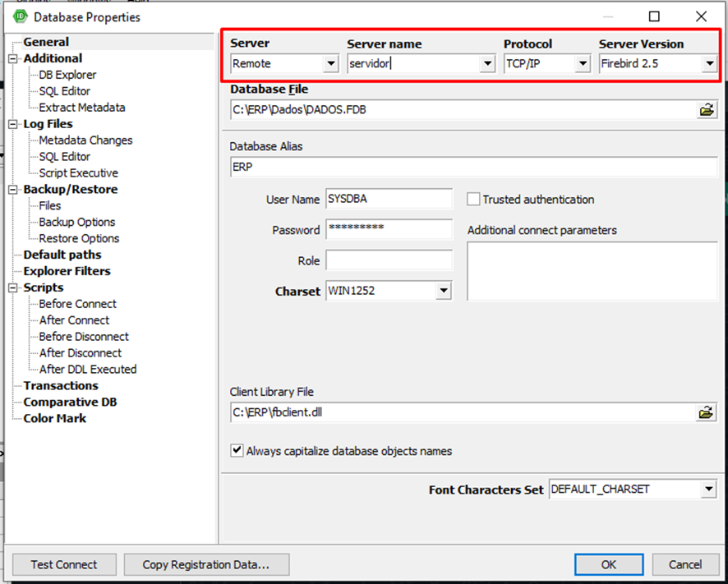Click the Database File path field
This screenshot has height=584, width=728.
pyautogui.click(x=463, y=109)
